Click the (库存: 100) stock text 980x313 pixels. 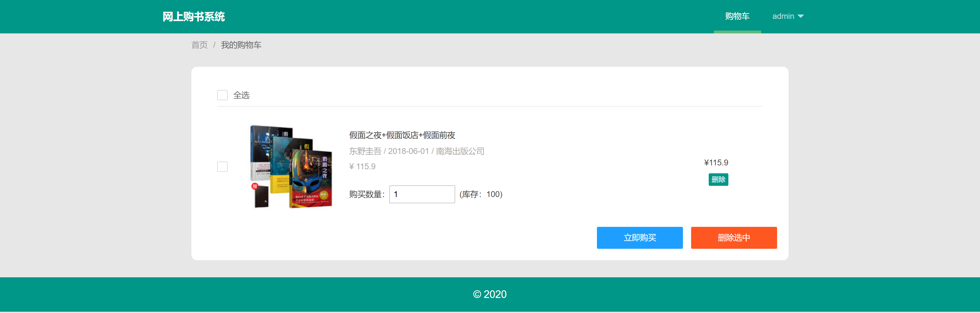coord(481,194)
